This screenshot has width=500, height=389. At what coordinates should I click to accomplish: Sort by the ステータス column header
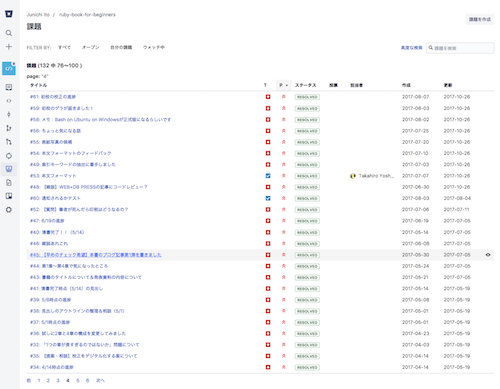pos(305,85)
